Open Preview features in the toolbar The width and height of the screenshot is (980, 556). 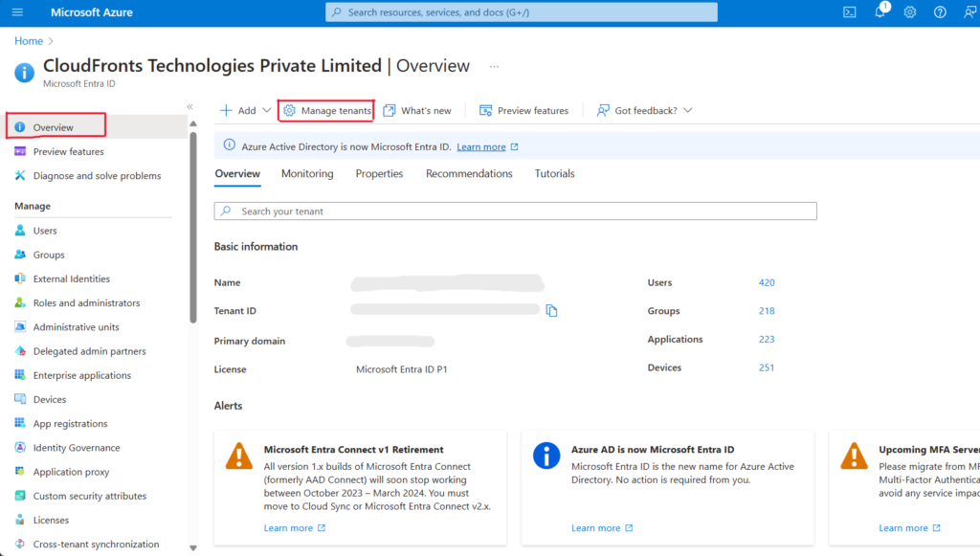click(523, 111)
